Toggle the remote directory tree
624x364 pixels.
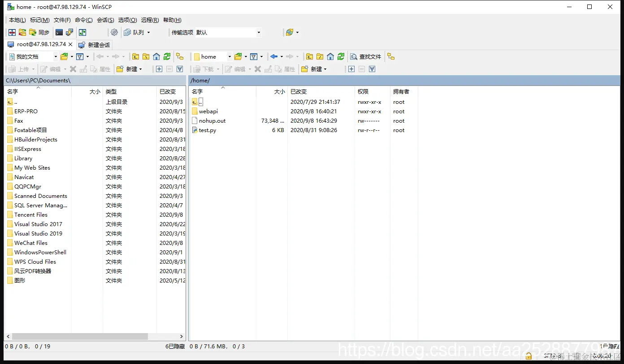(391, 56)
